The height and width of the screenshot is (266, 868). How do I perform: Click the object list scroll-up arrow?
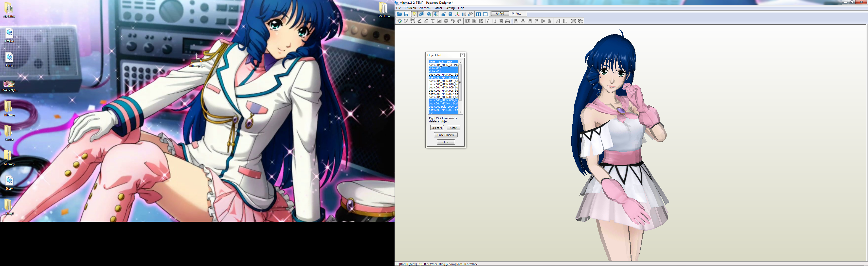point(460,62)
